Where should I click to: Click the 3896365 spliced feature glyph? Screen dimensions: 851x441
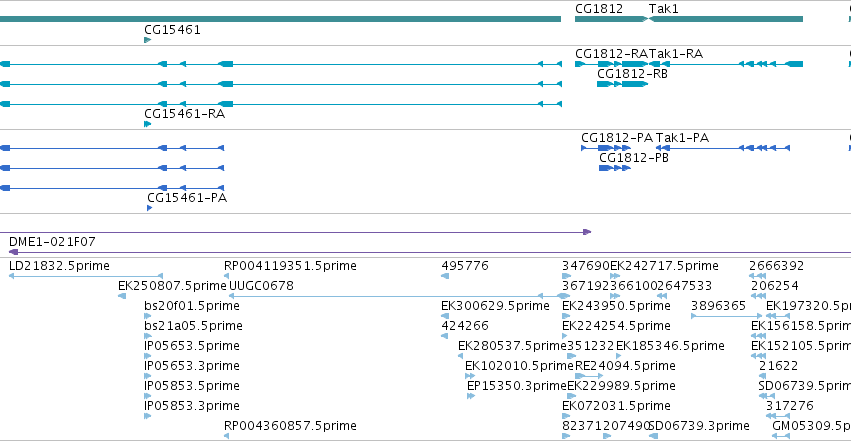727,316
